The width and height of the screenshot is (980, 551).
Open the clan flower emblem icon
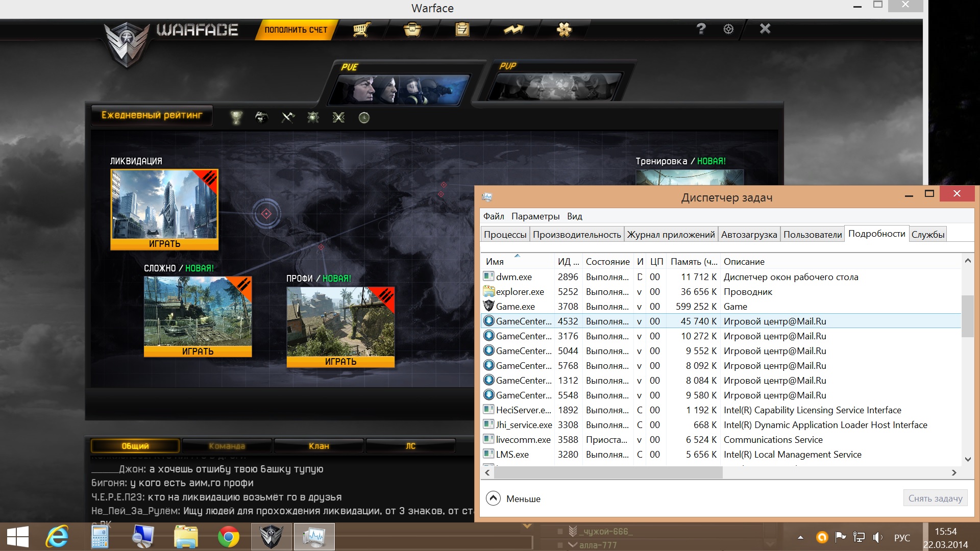(x=564, y=30)
